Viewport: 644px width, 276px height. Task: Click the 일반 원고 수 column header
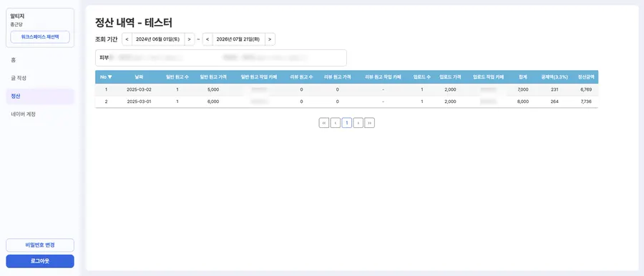point(177,77)
